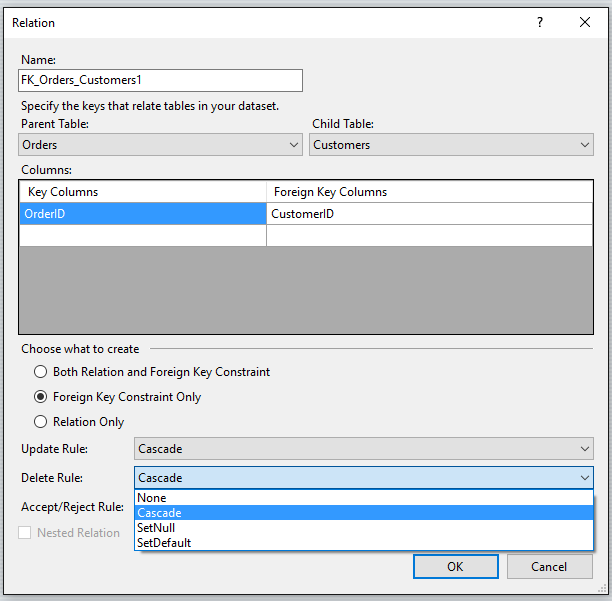Pick SetDefault in Delete Rule list
Image resolution: width=612 pixels, height=601 pixels.
point(364,542)
